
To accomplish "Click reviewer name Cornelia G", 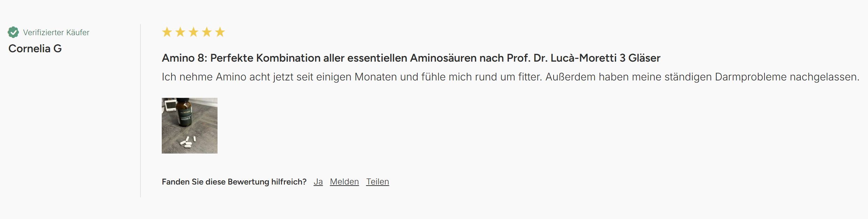I will coord(35,48).
